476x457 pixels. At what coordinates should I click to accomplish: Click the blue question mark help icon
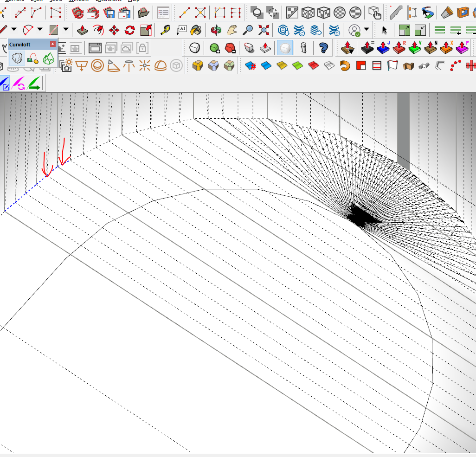[x=323, y=48]
